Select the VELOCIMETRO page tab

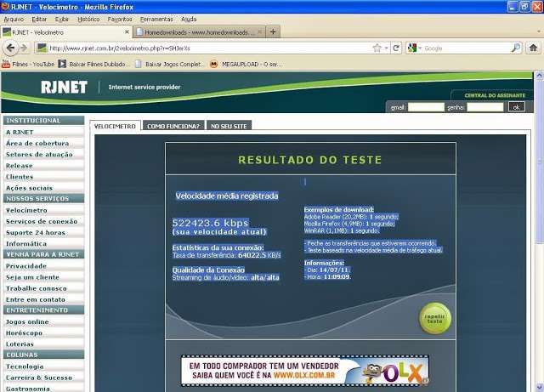[115, 126]
